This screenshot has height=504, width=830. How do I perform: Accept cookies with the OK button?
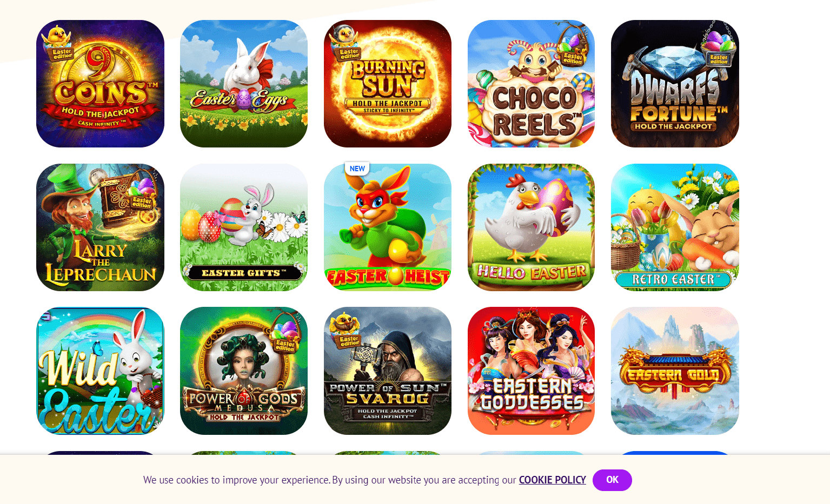click(x=612, y=480)
